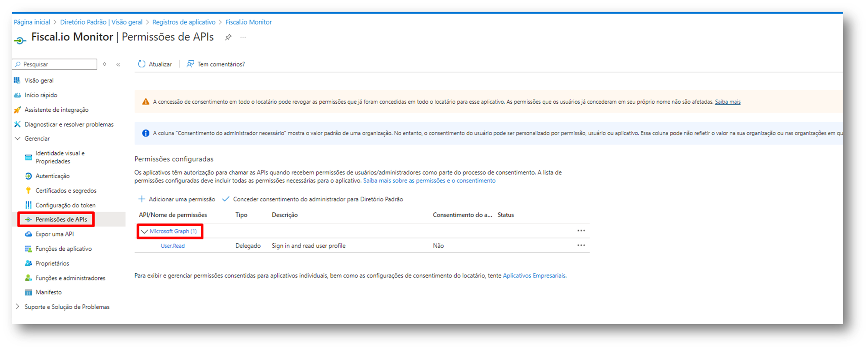868x349 pixels.
Task: Open the Aplicativos Empresariais link
Action: (x=534, y=276)
